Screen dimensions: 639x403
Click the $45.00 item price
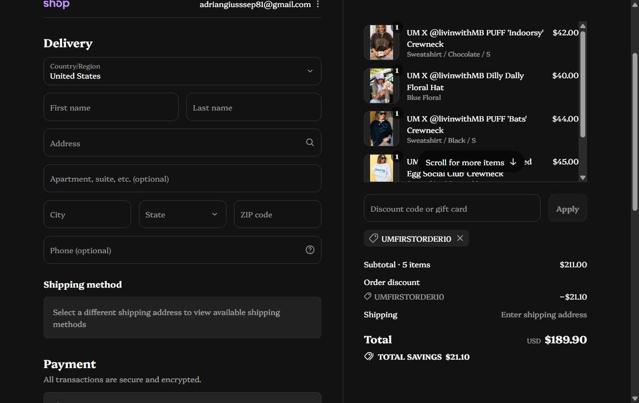[x=565, y=162]
